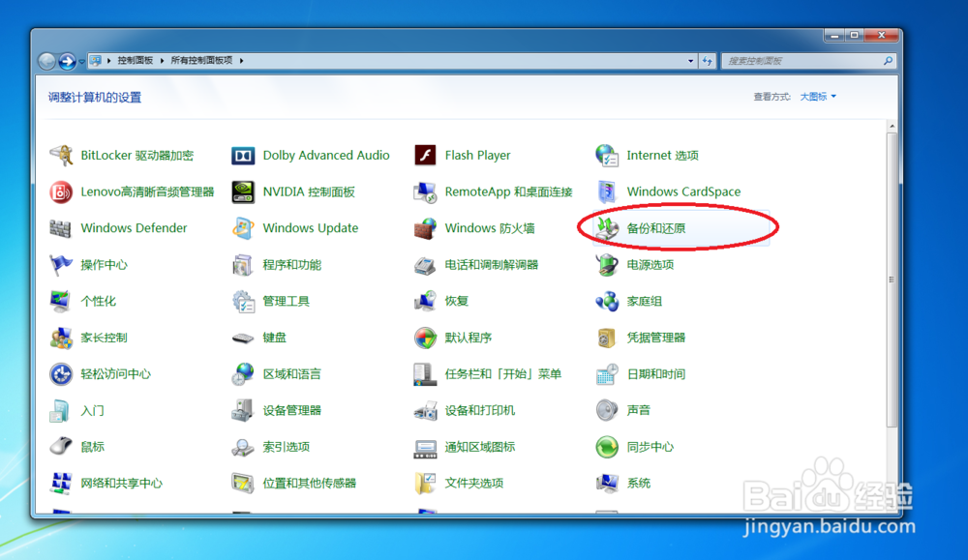Viewport: 968px width, 560px height.
Task: Click the 索引选项 link text
Action: 286,447
